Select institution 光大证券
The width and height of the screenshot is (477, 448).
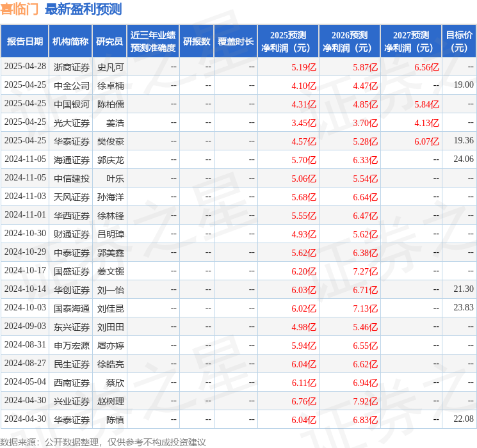pyautogui.click(x=72, y=123)
